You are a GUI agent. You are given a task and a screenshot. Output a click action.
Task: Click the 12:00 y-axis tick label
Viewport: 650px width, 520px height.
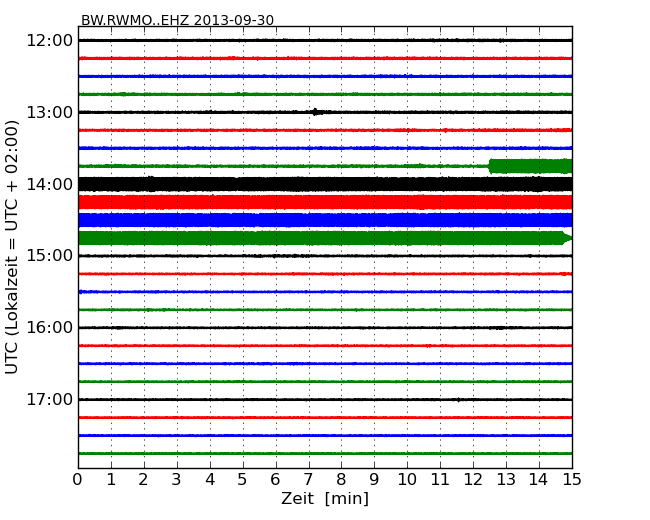tap(50, 41)
